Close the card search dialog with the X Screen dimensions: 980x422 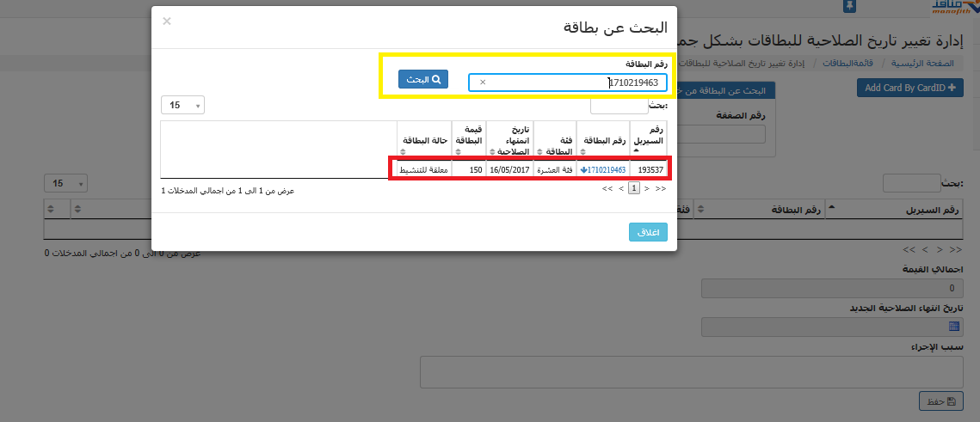167,21
